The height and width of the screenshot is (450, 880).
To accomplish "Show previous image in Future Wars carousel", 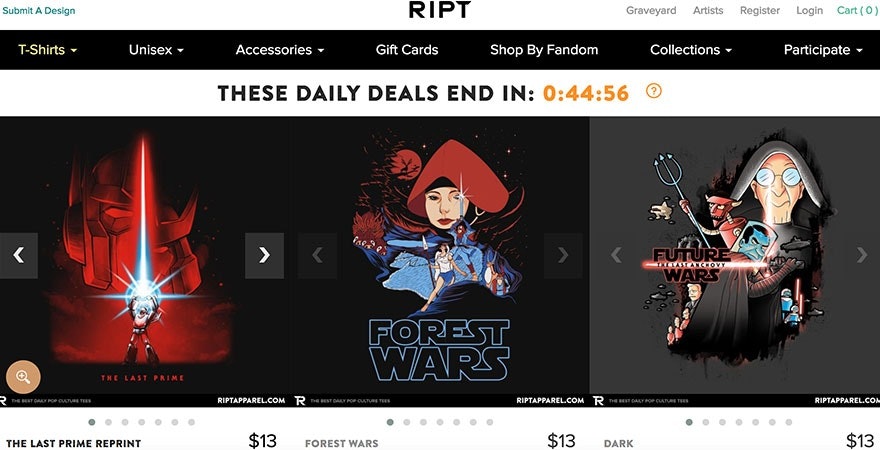I will [x=616, y=255].
